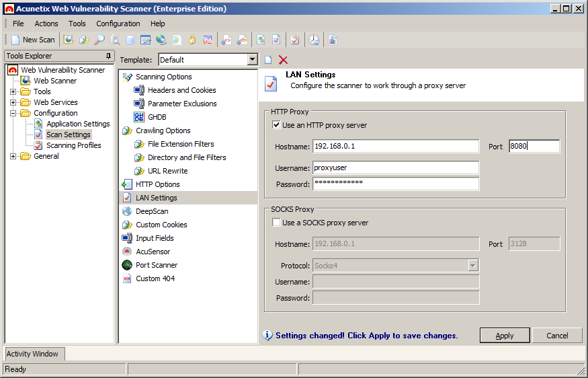Open Subdomain Scanner document-magnifier toolbar icon
Viewport: 588px width, 378px height.
pos(115,40)
